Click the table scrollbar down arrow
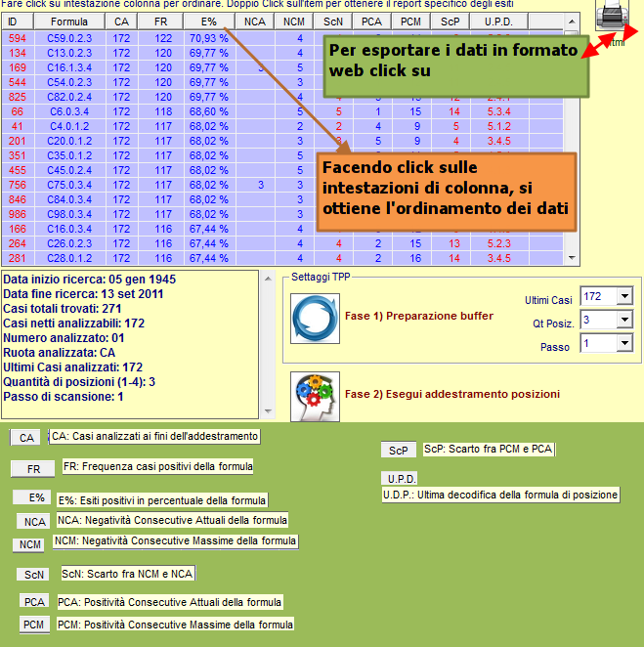The image size is (644, 647). click(x=572, y=258)
